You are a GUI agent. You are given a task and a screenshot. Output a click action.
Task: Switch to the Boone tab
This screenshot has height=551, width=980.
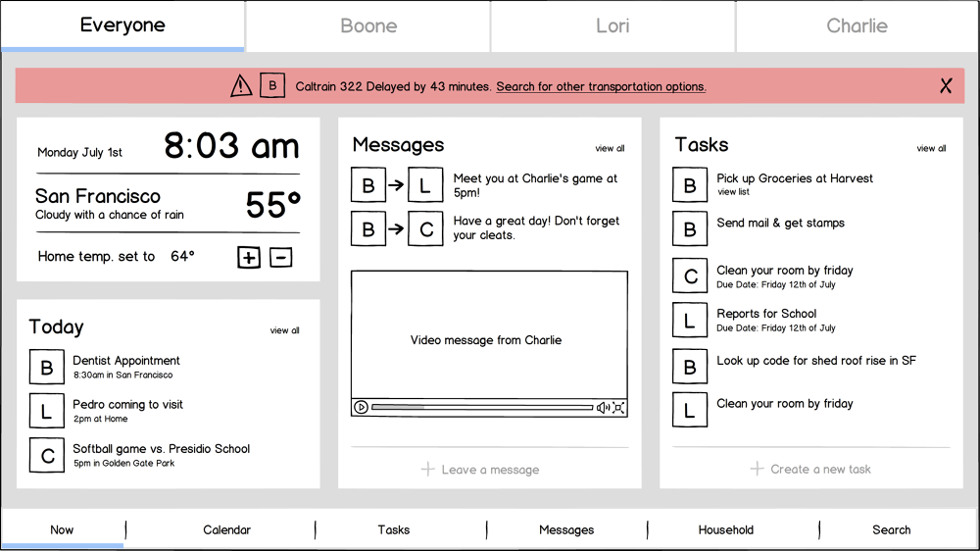[x=368, y=26]
